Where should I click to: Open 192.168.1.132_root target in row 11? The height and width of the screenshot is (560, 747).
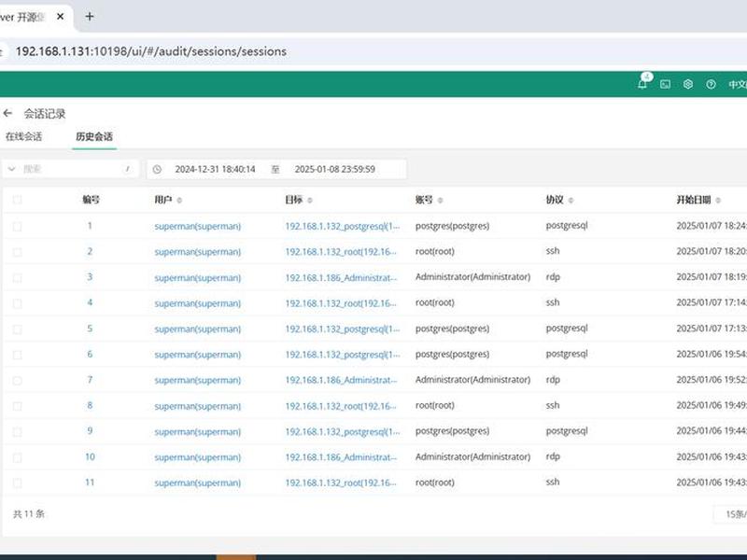coord(341,483)
